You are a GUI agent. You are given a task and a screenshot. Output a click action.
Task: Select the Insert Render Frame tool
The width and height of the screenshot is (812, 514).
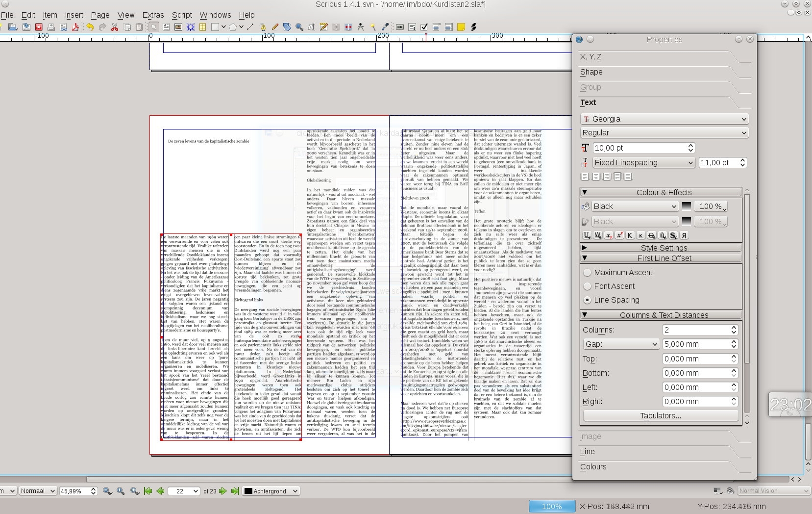[x=191, y=27]
